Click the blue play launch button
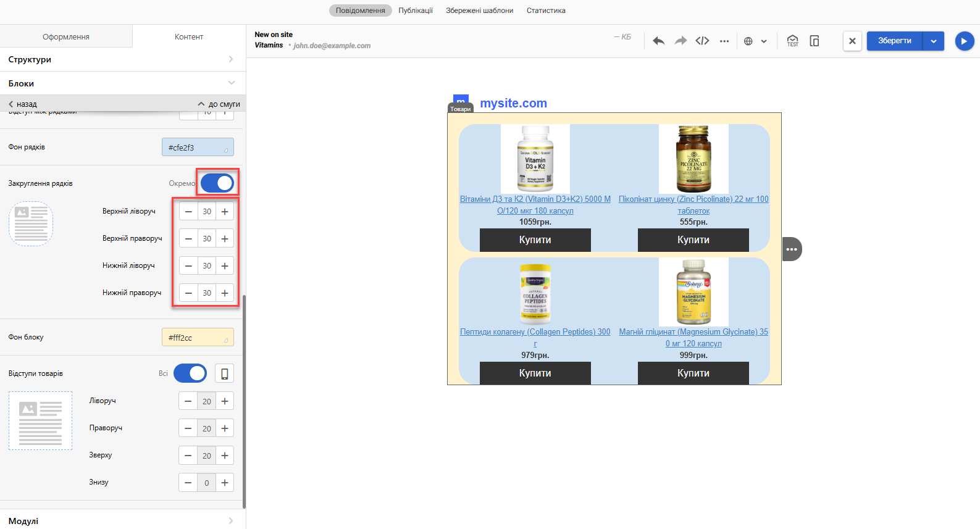Viewport: 980px width, 529px height. click(x=965, y=41)
